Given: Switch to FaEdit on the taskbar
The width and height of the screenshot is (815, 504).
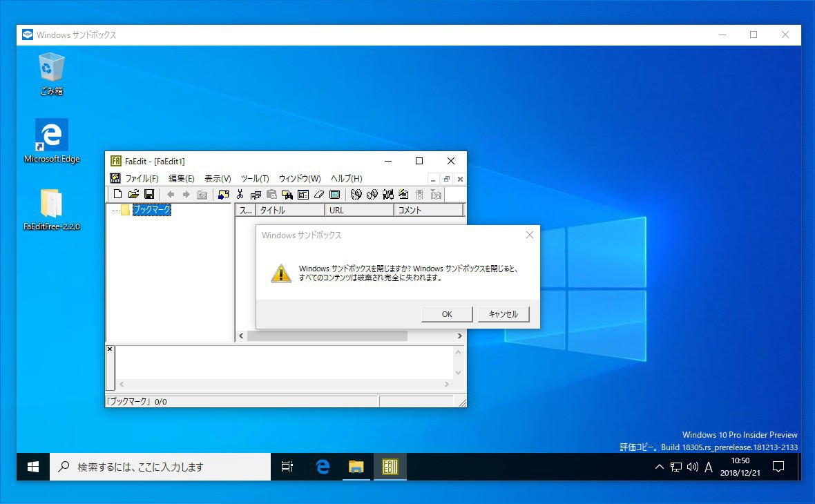Looking at the screenshot, I should click(390, 467).
